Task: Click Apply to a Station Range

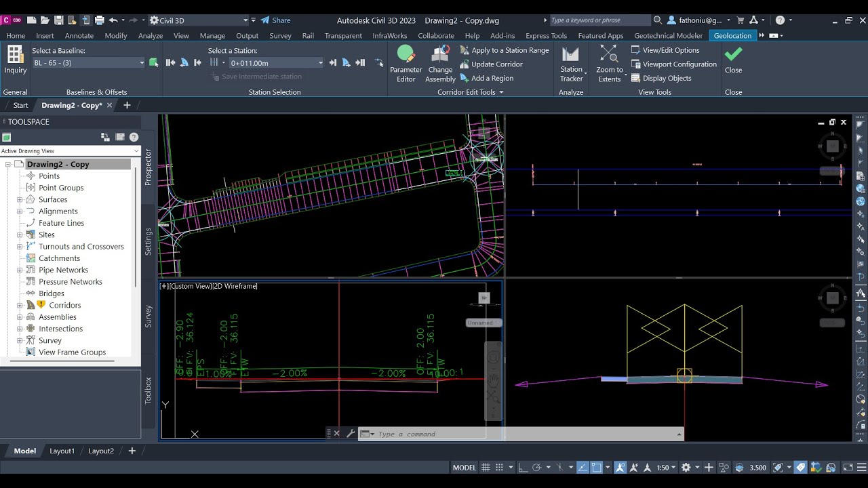Action: tap(504, 50)
